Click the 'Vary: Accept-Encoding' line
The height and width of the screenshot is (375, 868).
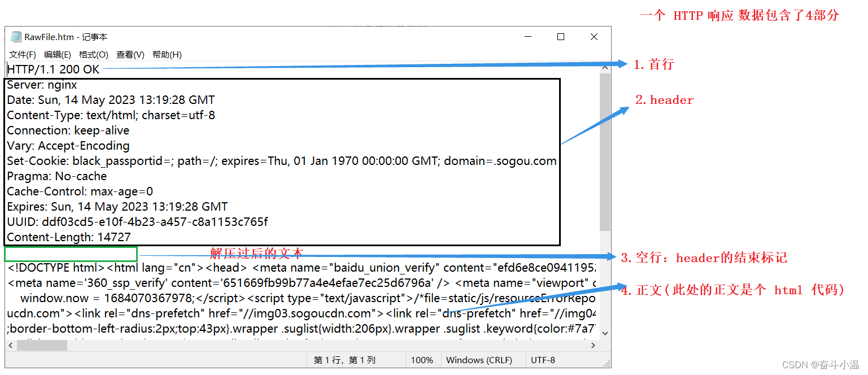click(x=68, y=146)
